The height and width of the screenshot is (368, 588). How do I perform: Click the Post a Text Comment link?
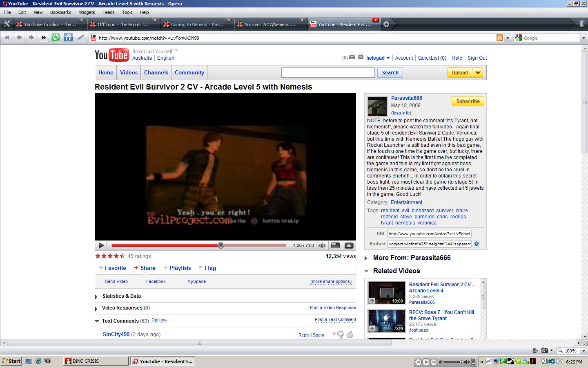(x=335, y=320)
